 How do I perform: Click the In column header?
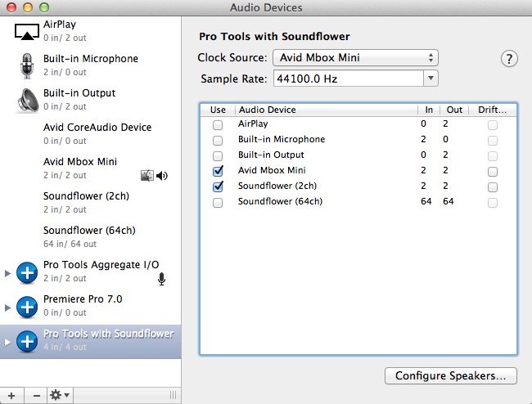(x=429, y=110)
